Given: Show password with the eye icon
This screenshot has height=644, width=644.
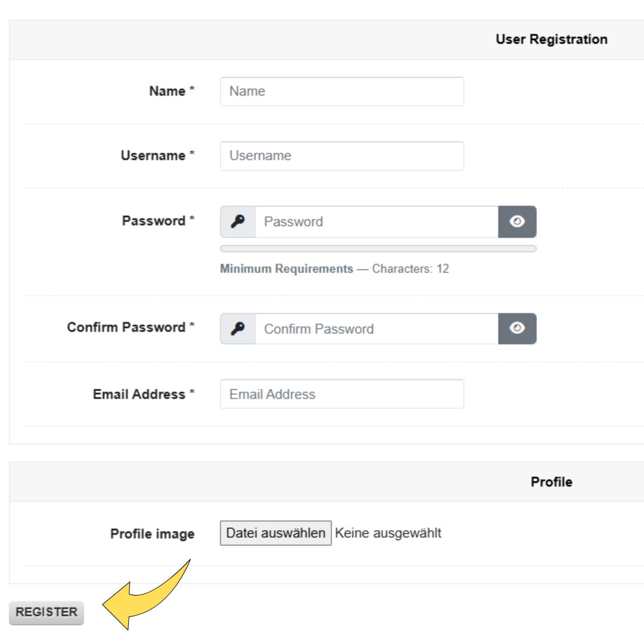Looking at the screenshot, I should [517, 222].
